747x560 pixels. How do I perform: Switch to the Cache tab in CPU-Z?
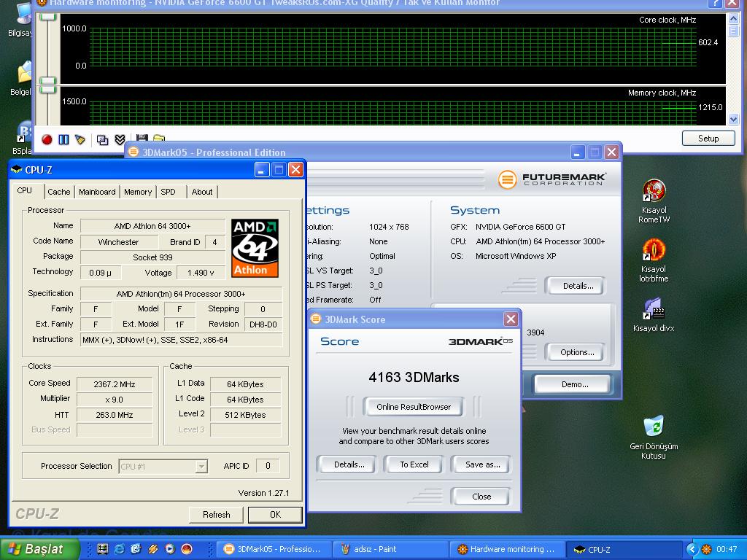point(59,192)
